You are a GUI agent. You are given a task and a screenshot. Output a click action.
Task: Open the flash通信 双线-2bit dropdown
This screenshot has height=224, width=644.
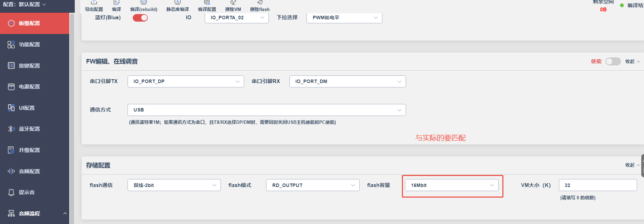pos(174,185)
